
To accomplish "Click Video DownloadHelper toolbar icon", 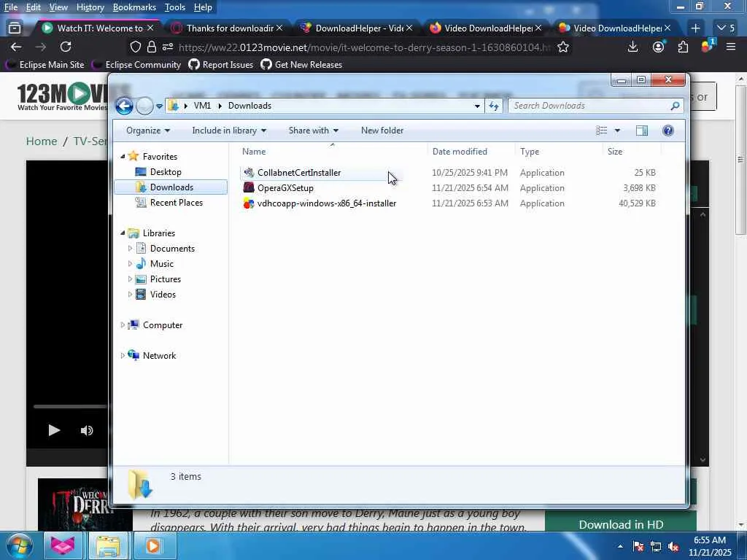I will coord(708,46).
